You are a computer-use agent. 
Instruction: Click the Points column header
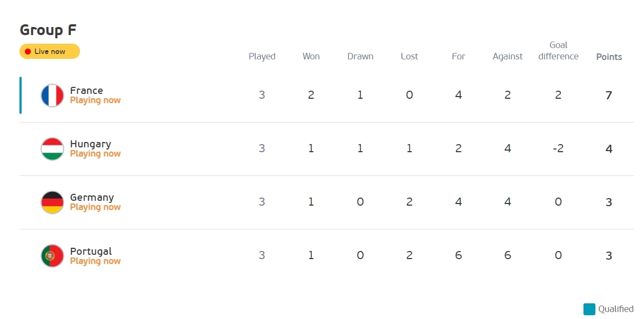(x=609, y=57)
